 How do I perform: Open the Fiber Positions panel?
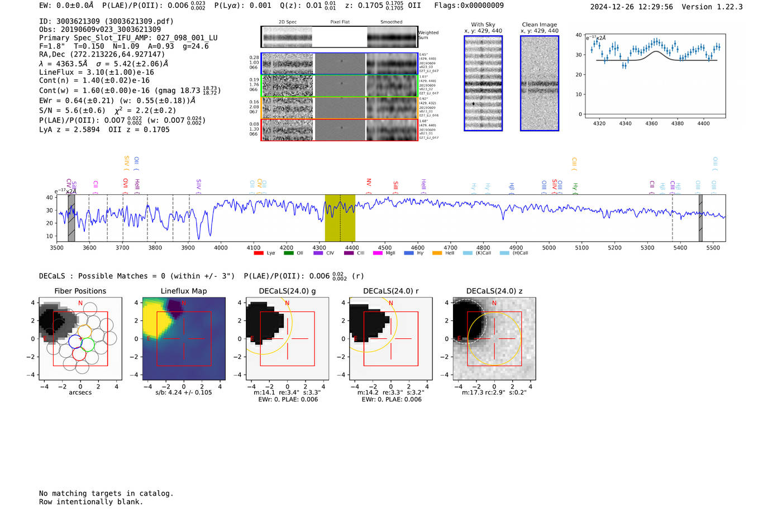80,339
